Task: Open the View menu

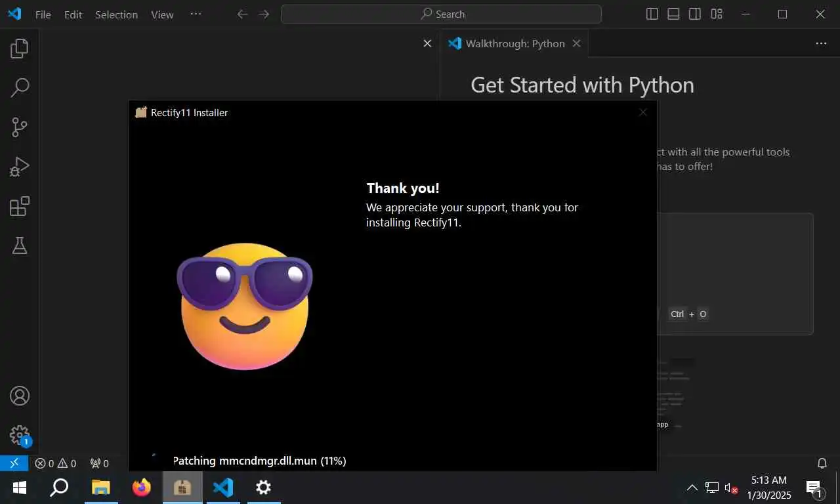Action: tap(162, 14)
